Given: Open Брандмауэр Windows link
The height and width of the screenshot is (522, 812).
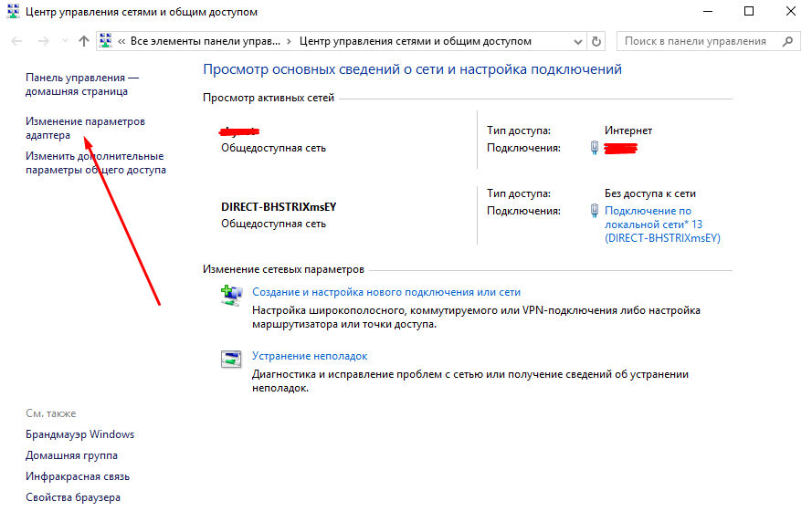Looking at the screenshot, I should pos(80,434).
